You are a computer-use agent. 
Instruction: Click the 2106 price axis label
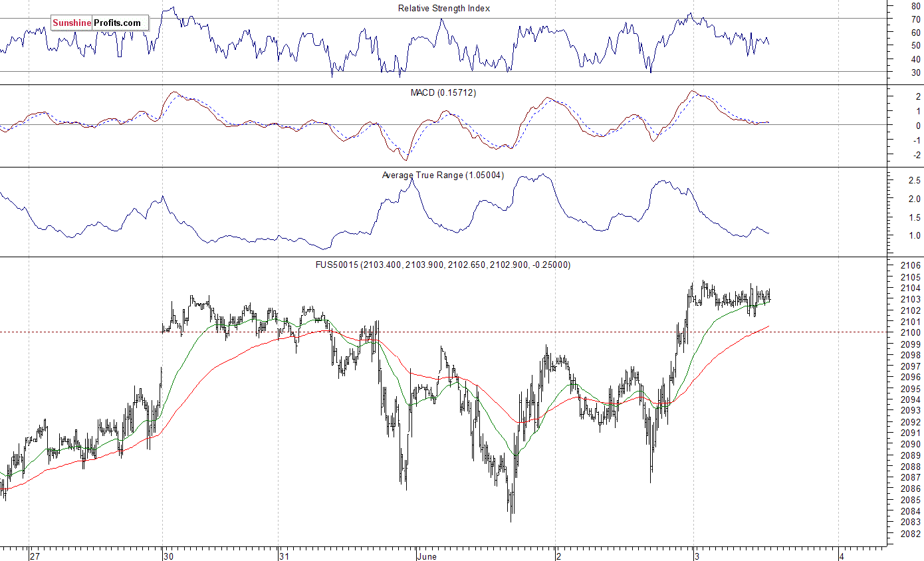[911, 265]
